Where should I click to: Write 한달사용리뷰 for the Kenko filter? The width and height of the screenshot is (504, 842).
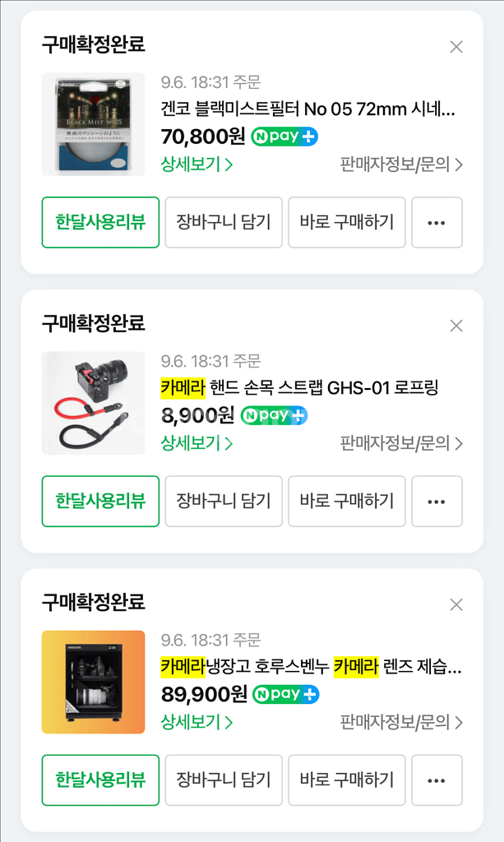tap(100, 222)
